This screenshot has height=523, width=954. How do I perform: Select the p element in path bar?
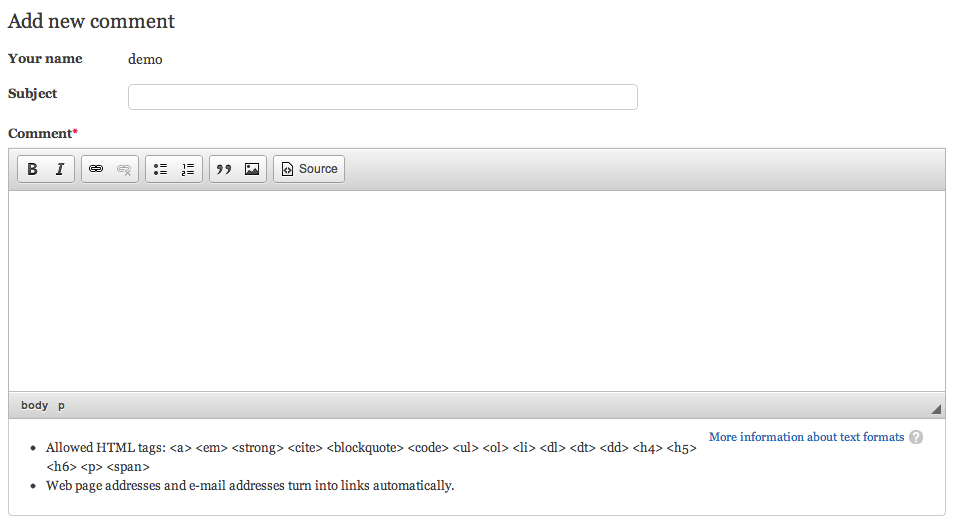click(61, 406)
